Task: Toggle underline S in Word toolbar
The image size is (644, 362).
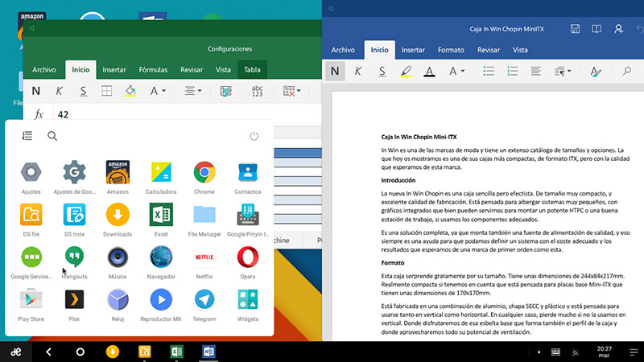Action: 382,71
